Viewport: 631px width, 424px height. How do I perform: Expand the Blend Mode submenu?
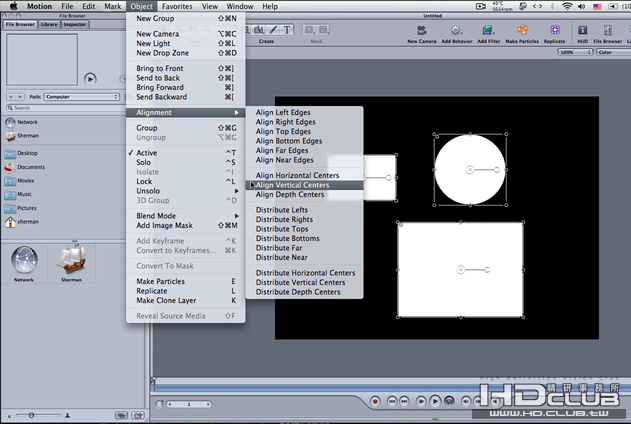(x=186, y=216)
